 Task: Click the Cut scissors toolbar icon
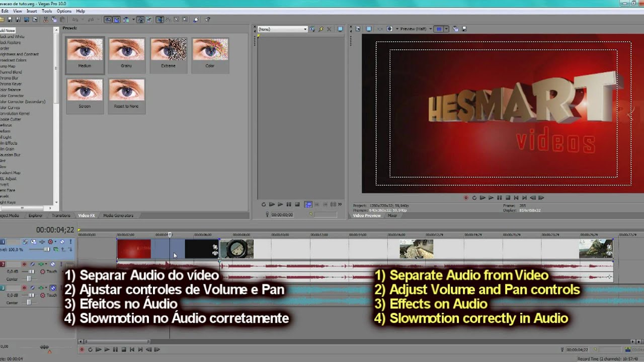coord(45,20)
